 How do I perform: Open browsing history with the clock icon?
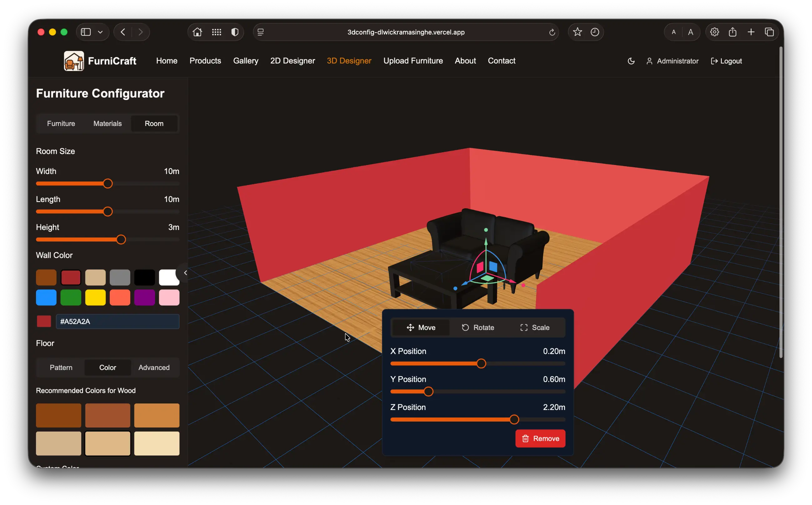click(x=595, y=32)
